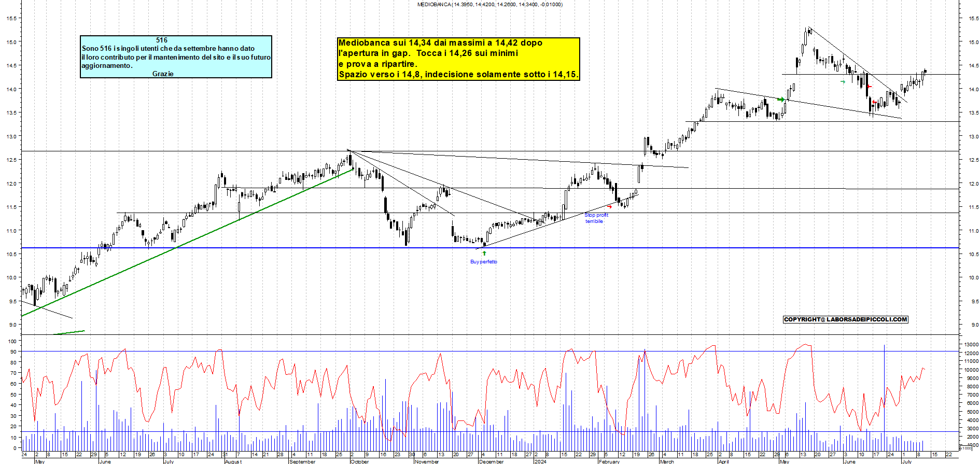Click the 'November' month label
Screen dimensions: 980x464
click(427, 461)
